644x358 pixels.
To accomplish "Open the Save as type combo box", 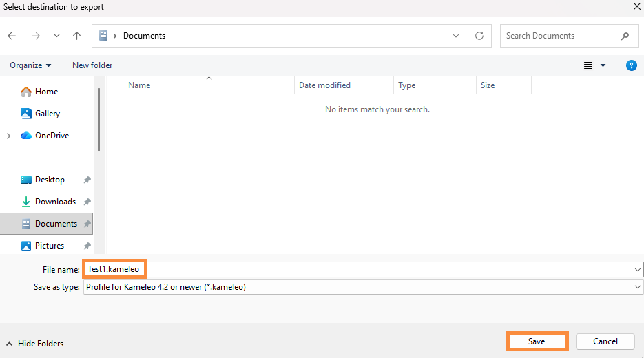I will coord(363,287).
